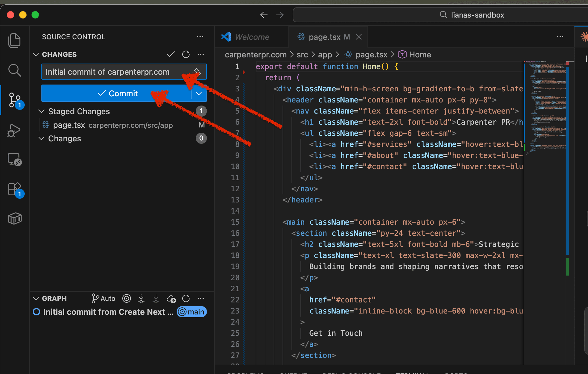Select the Search icon in activity bar
588x374 pixels.
[x=15, y=70]
